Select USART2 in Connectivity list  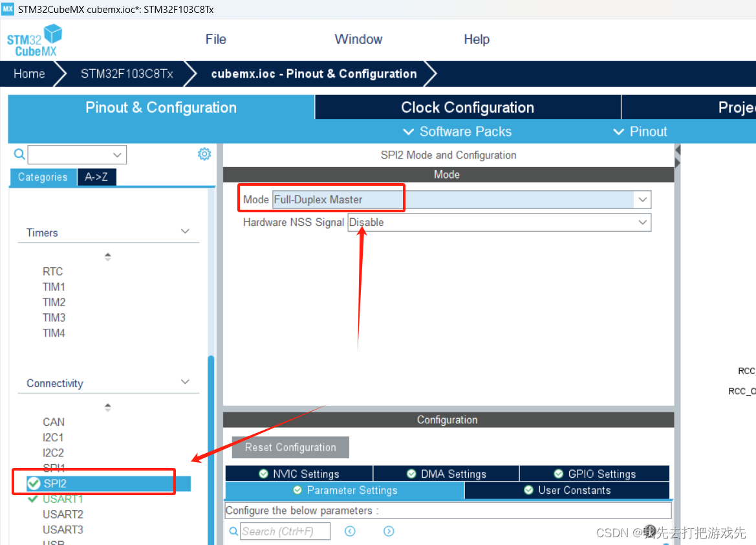coord(63,514)
